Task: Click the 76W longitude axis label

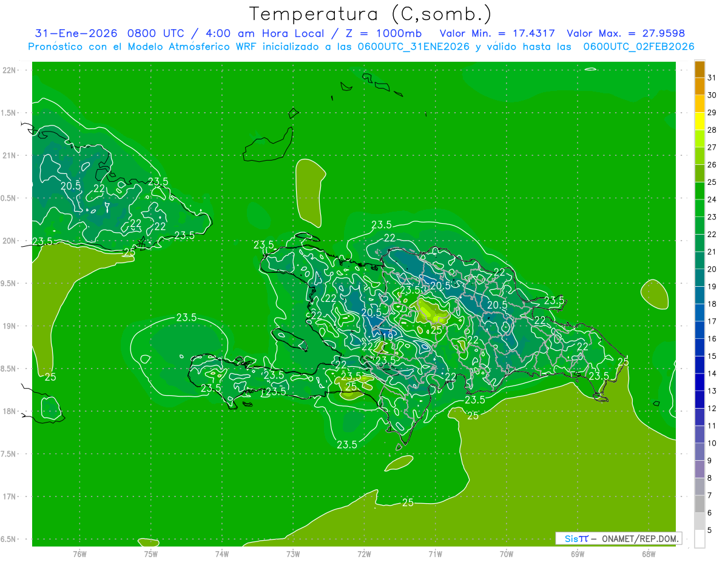Action: pos(79,554)
